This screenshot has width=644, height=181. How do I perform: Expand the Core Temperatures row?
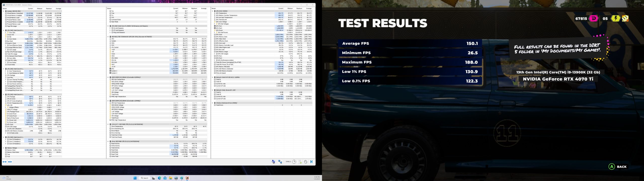point(6,71)
